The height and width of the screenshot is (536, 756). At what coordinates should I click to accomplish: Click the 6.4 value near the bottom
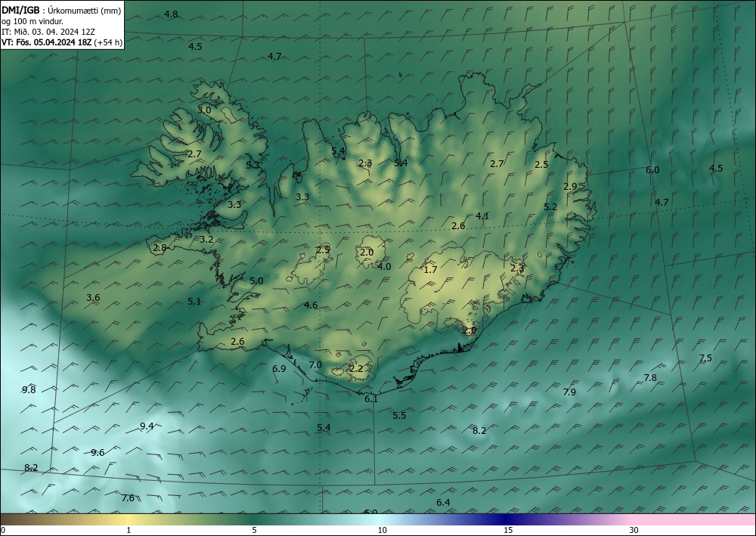click(443, 503)
